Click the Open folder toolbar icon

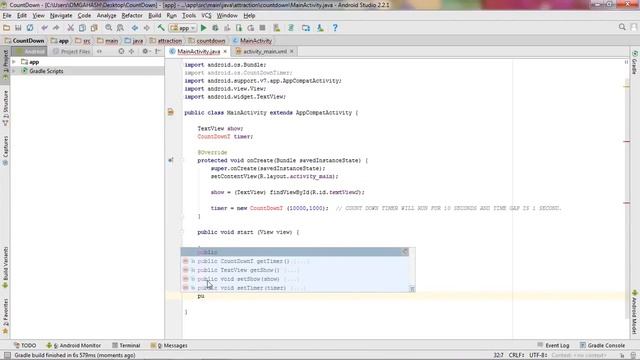(x=6, y=28)
